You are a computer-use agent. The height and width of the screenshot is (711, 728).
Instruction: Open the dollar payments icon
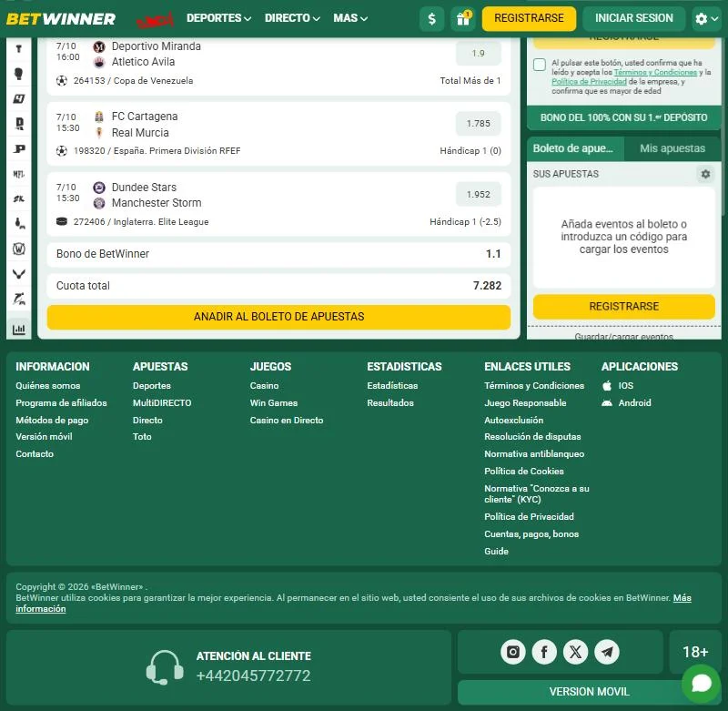point(431,18)
